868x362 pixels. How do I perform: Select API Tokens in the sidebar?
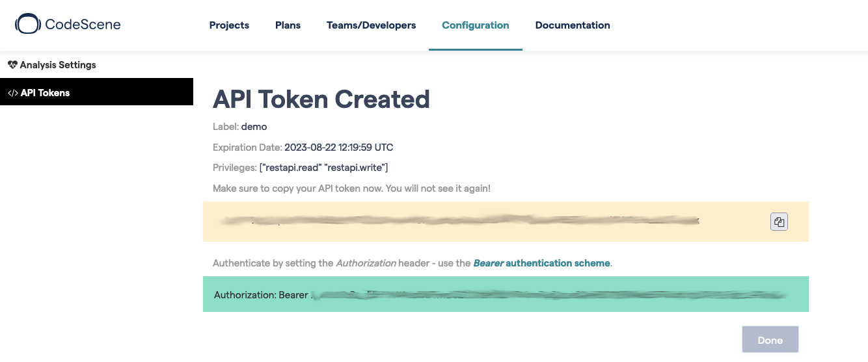(96, 92)
